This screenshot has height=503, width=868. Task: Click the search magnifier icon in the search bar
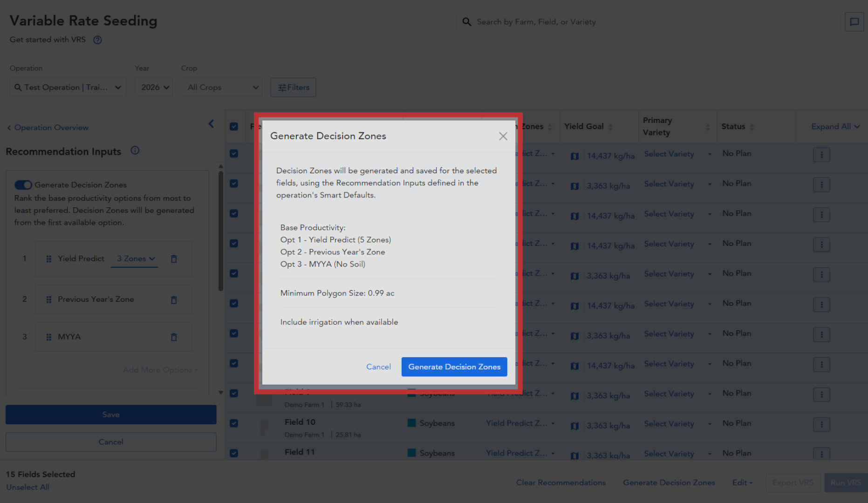pyautogui.click(x=467, y=22)
